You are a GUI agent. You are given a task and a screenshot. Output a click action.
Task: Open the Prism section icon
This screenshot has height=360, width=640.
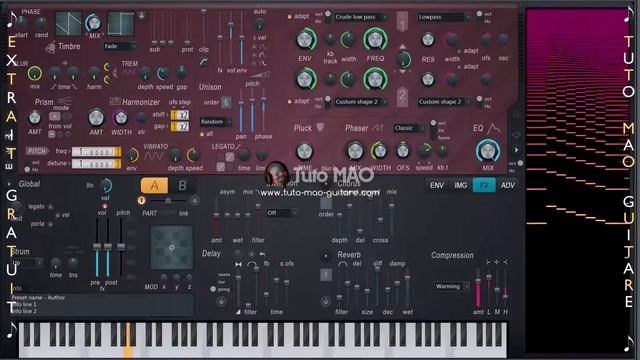65,100
